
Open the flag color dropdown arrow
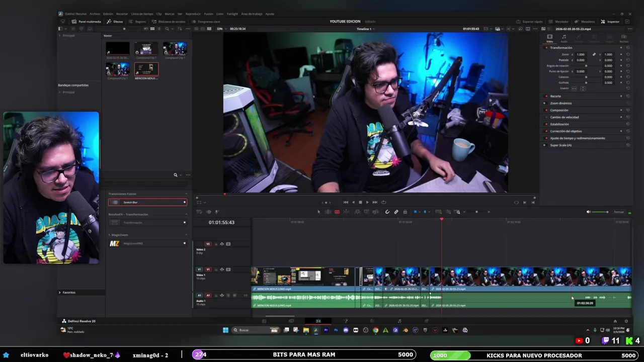(x=420, y=212)
